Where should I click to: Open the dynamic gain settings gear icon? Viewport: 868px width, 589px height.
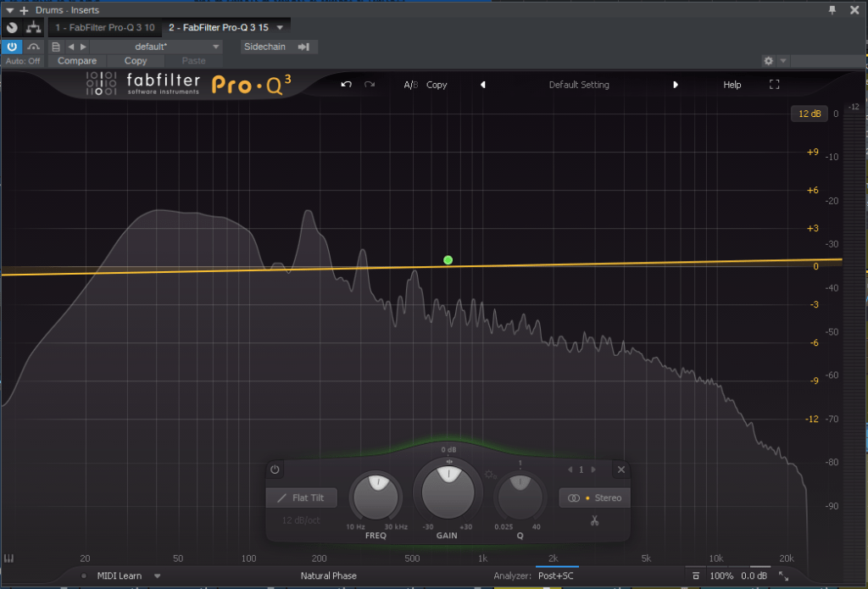489,475
